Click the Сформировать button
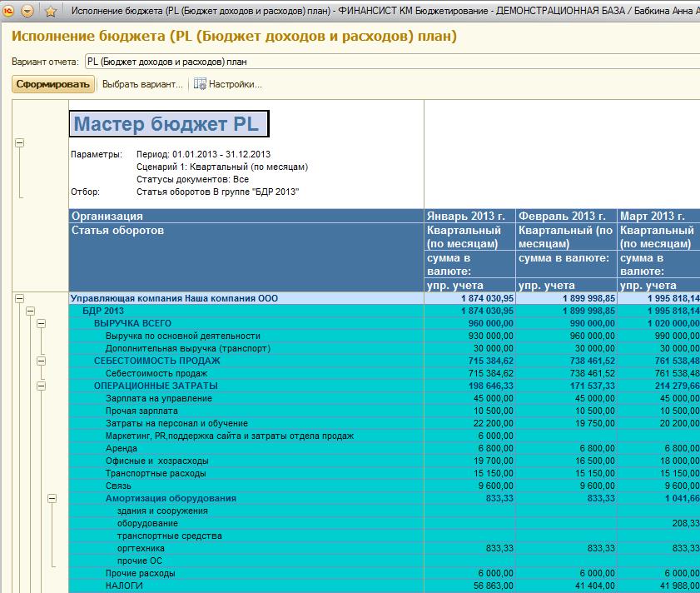Image resolution: width=700 pixels, height=593 pixels. point(52,84)
